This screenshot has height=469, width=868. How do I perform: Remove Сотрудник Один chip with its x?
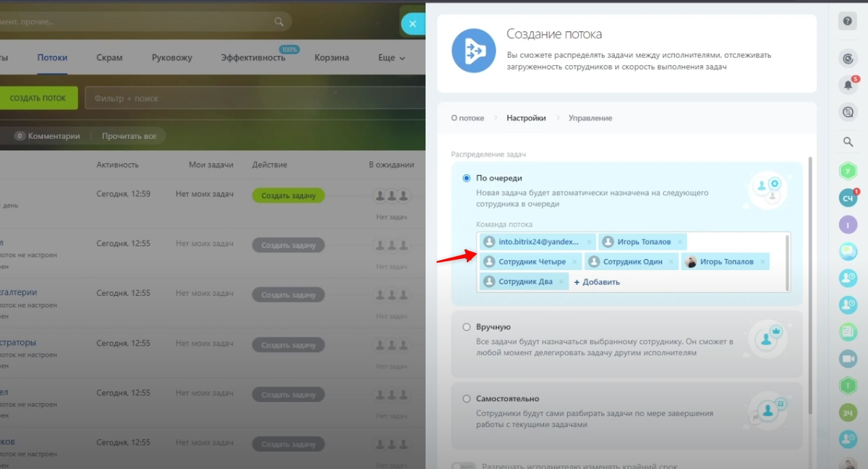point(671,261)
